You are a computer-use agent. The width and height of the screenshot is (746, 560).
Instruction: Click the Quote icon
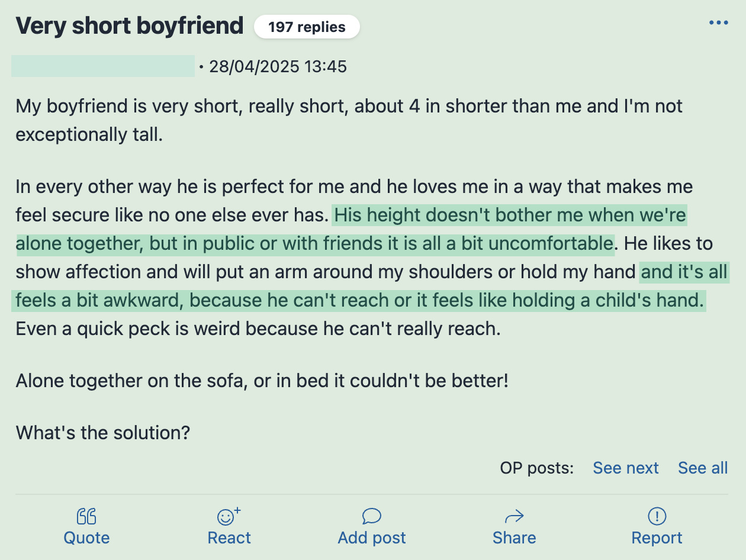click(86, 517)
